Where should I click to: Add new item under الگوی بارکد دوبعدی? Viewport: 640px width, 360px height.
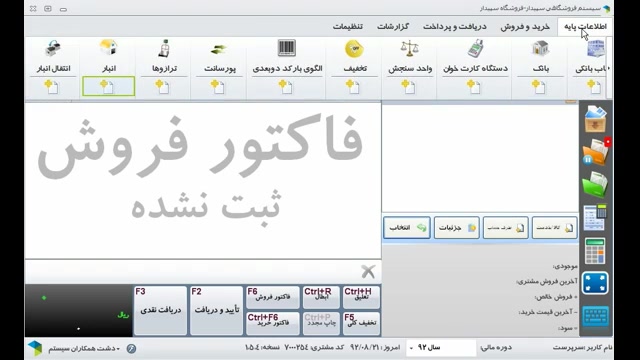coord(285,87)
